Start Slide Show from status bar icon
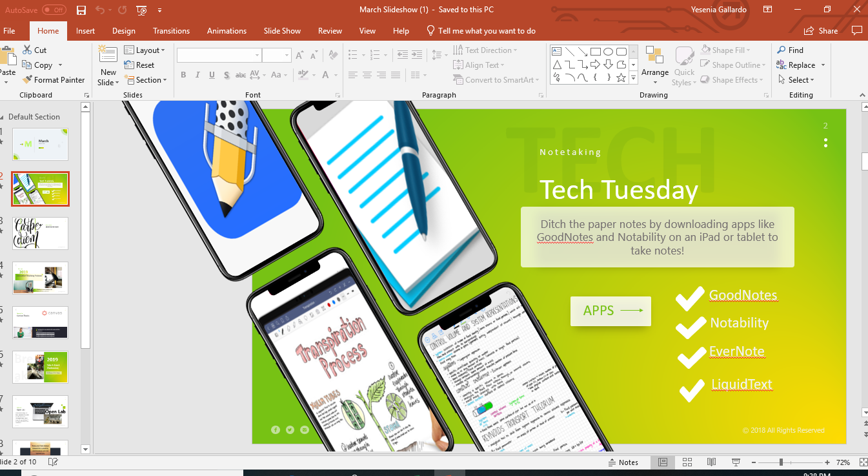This screenshot has height=476, width=868. click(736, 462)
